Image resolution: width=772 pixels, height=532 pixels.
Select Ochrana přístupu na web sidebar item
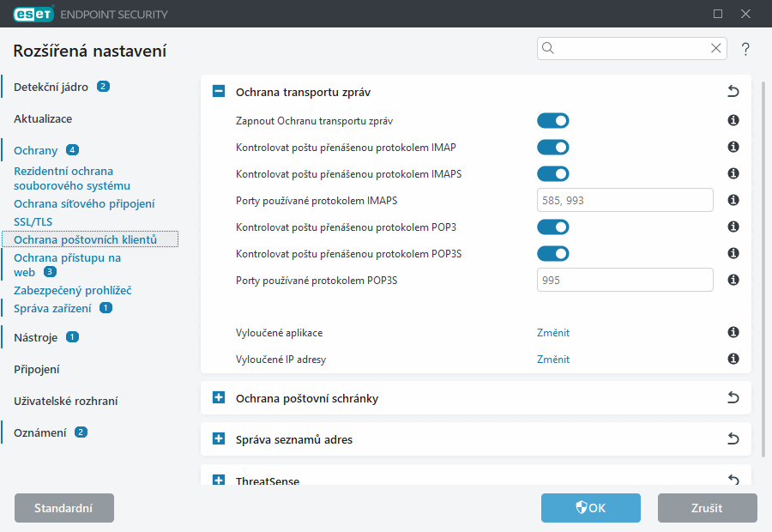pos(67,257)
